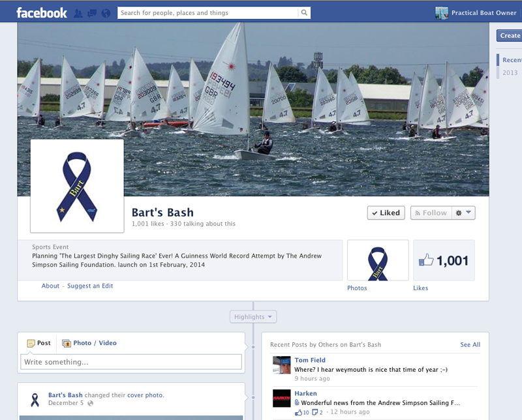Open the notifications globe icon
This screenshot has height=420, width=522.
[104, 13]
